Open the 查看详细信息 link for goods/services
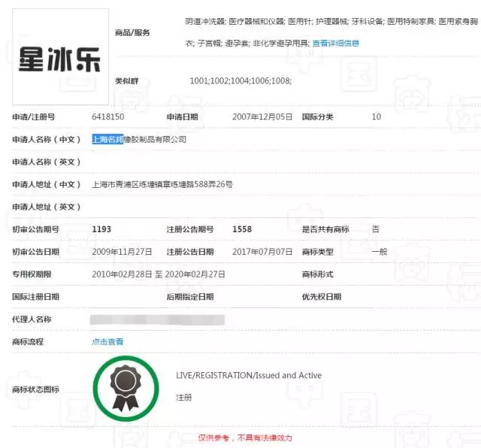The image size is (481, 448). 336,44
